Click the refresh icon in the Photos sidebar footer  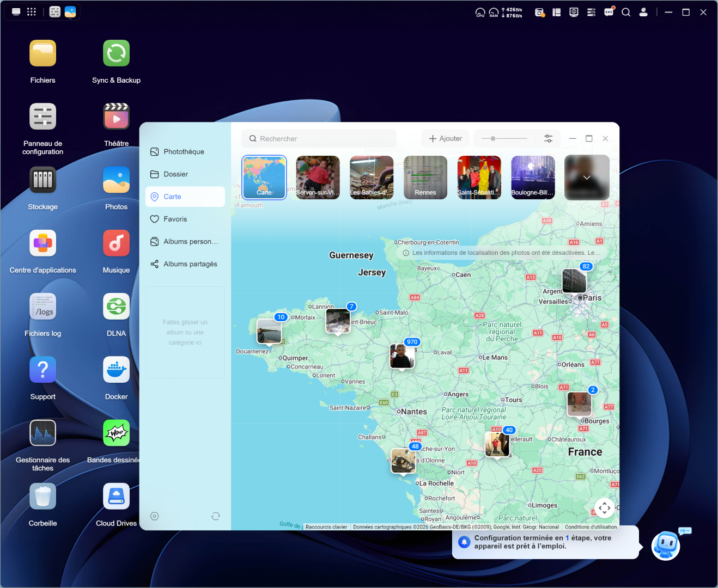click(x=216, y=516)
